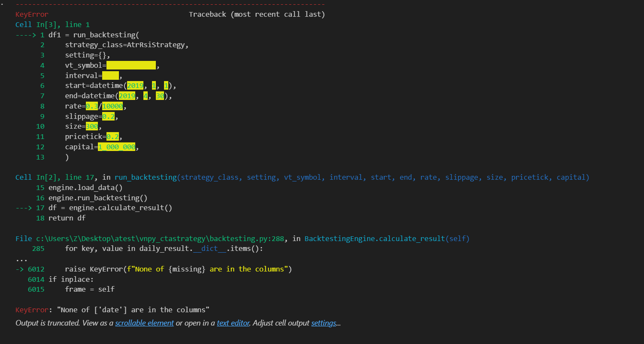Viewport: 644px width, 344px height.
Task: Click 'Output is truncated.' notice text
Action: [47, 323]
